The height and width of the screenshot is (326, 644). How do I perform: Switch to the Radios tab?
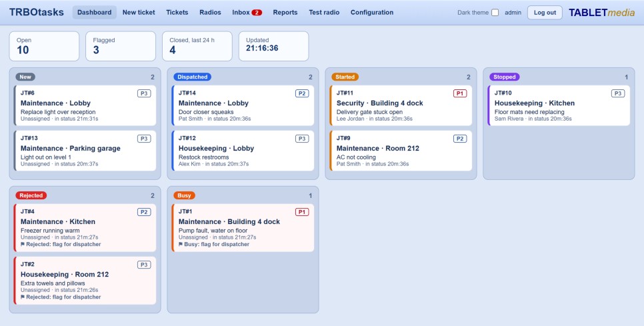[x=210, y=12]
